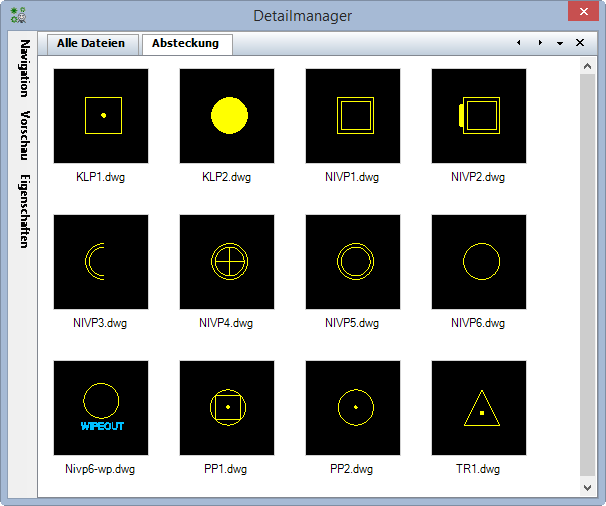Select the Nivp6-wp.dwg wipeout thumbnail
The image size is (606, 506).
coord(101,408)
